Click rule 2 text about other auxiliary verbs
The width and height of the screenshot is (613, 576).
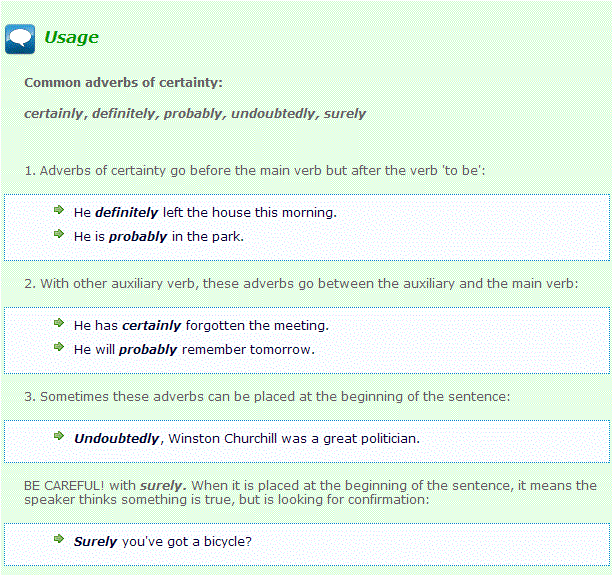tap(301, 284)
